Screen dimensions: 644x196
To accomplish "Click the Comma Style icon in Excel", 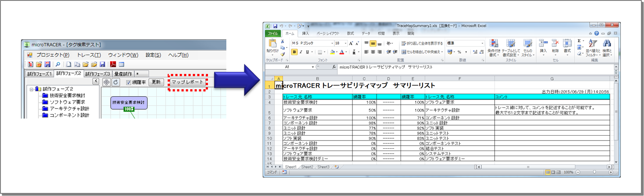I will click(x=466, y=52).
